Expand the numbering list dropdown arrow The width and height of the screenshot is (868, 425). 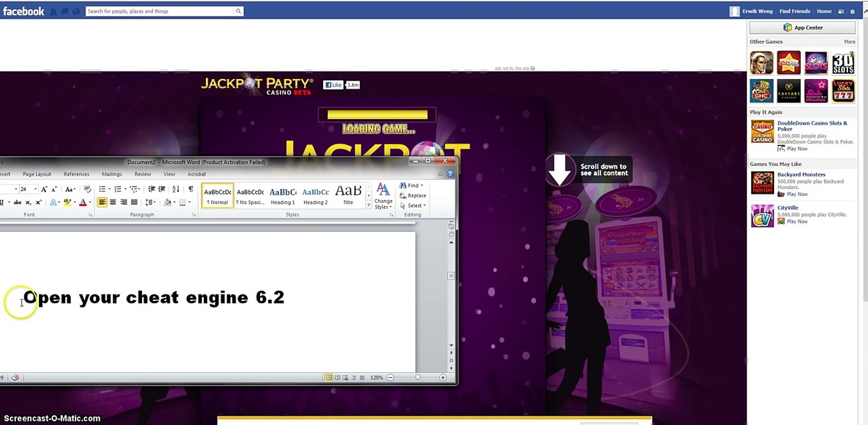124,189
